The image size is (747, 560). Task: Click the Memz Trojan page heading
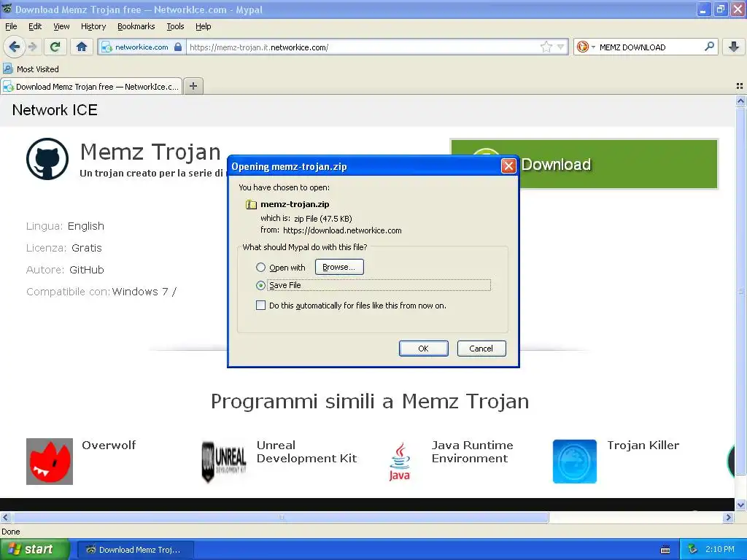150,152
